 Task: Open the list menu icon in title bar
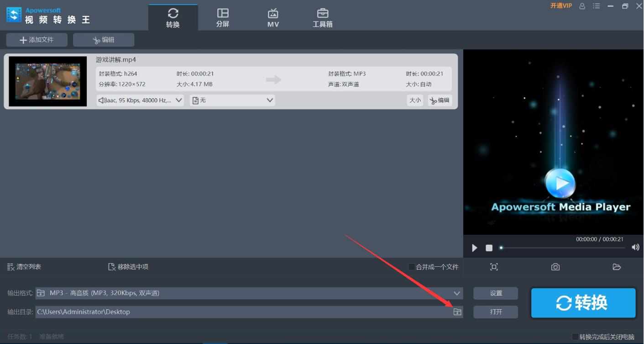pos(596,6)
